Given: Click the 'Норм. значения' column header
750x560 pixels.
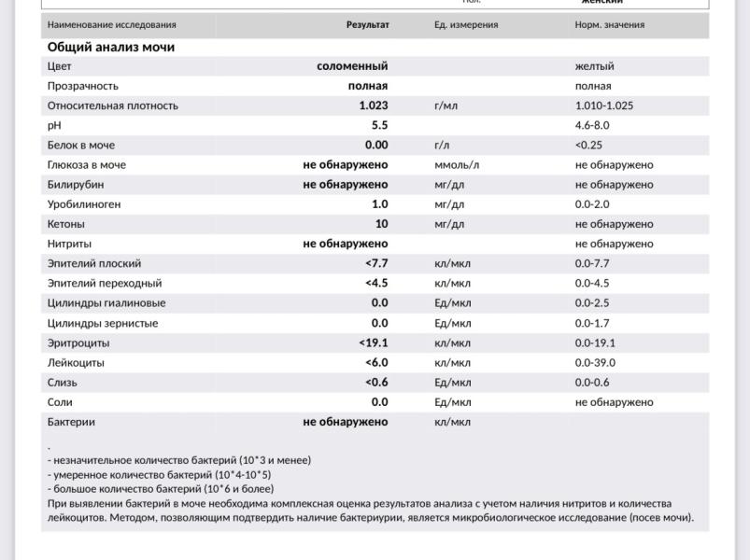Looking at the screenshot, I should (609, 25).
